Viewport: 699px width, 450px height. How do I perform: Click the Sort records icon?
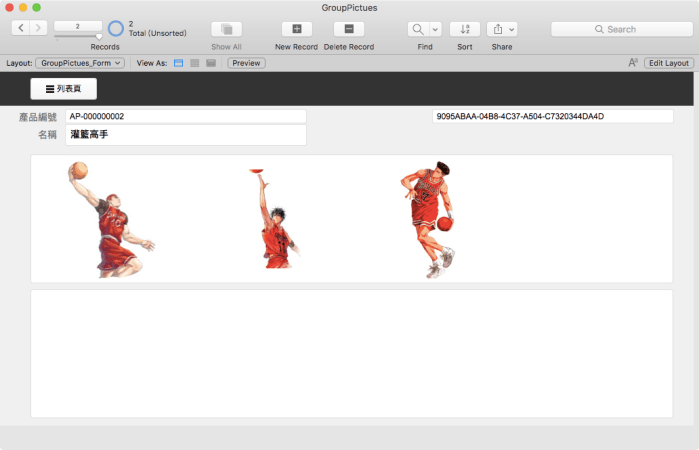point(465,29)
